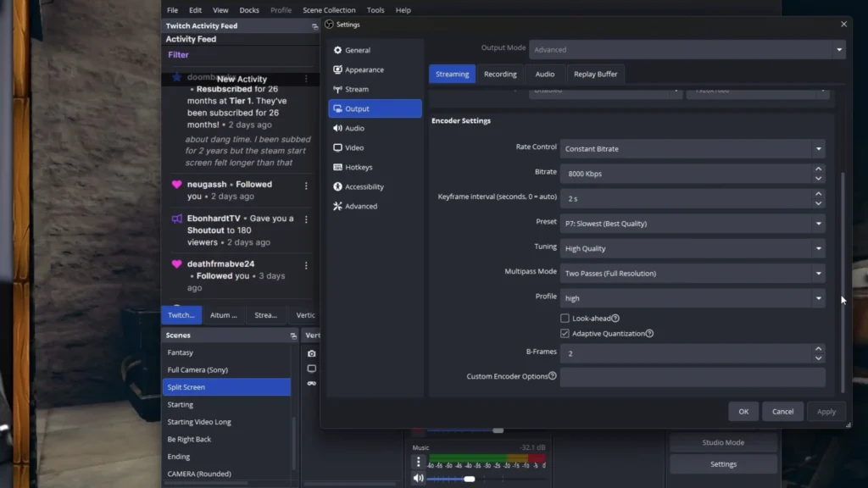868x488 pixels.
Task: Open the Preset dropdown
Action: click(693, 224)
